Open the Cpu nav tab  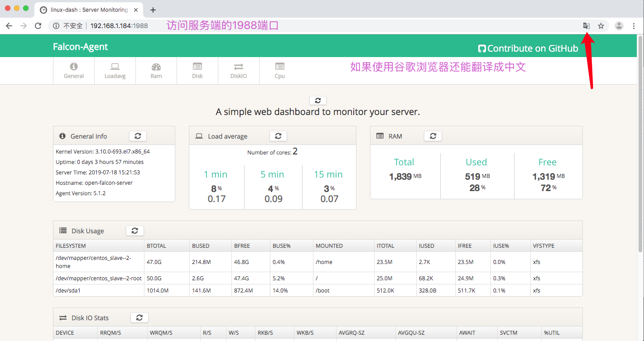point(280,71)
